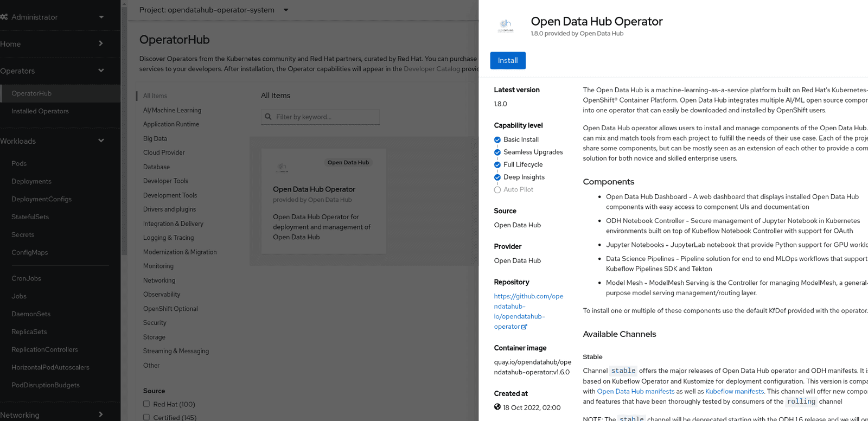Viewport: 868px width, 421px height.
Task: Go to Jobs in the sidebar
Action: [x=19, y=297]
